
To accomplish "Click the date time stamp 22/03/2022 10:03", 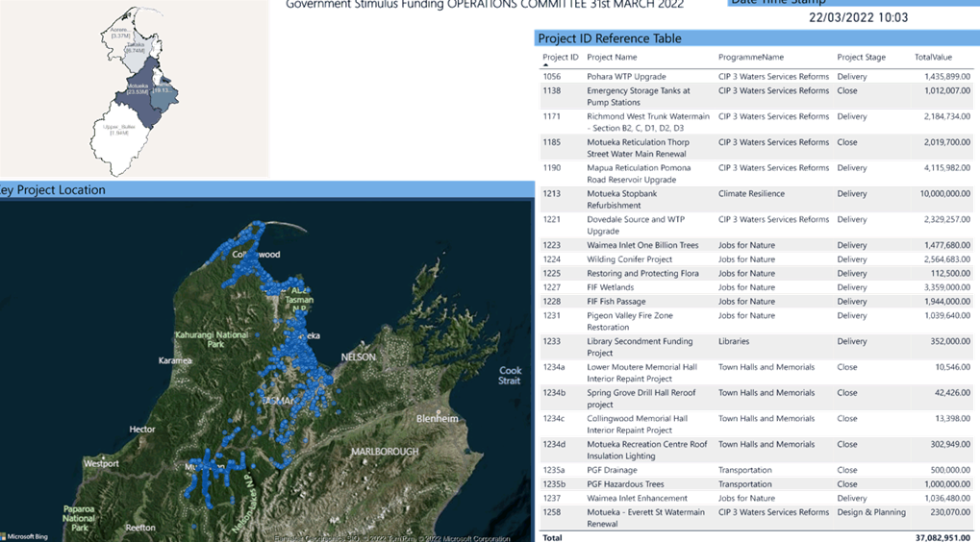I will [x=858, y=17].
